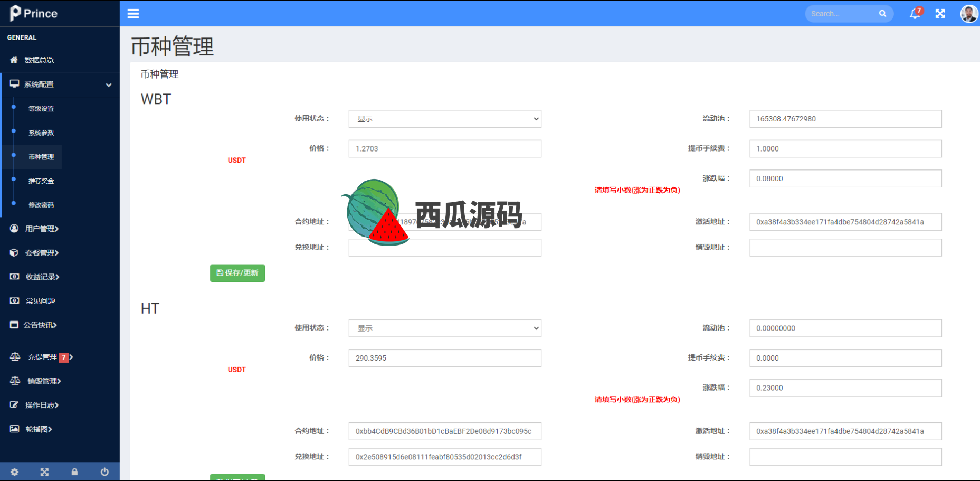Expand 操作日志 menu

tap(42, 405)
